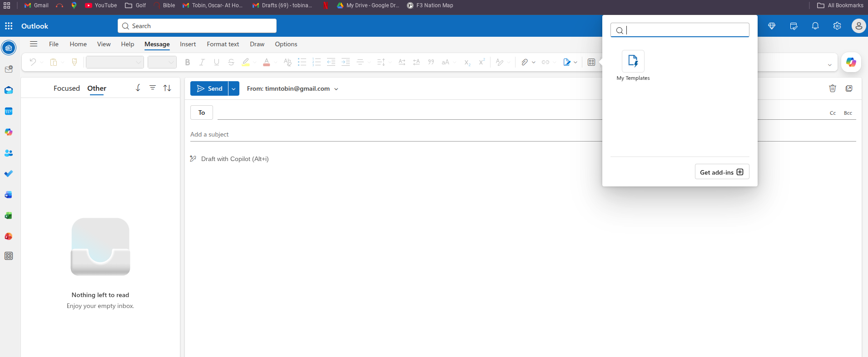The image size is (868, 357).
Task: Open the To Do checkmark app in sidebar
Action: pos(9,174)
